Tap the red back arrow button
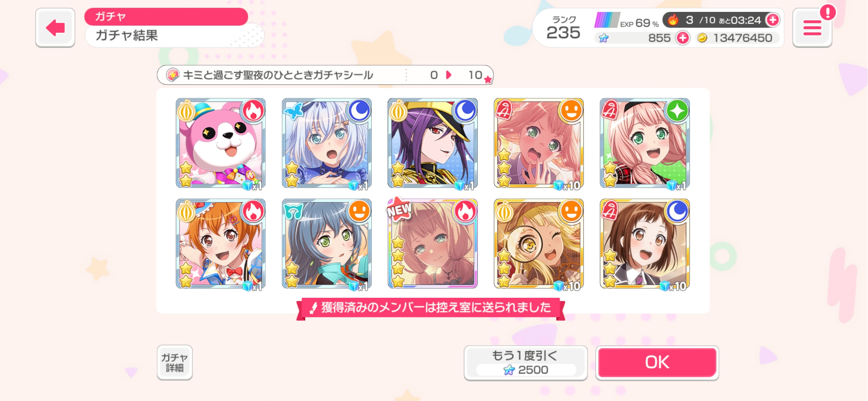Viewport: 868px width, 401px height. pyautogui.click(x=55, y=28)
